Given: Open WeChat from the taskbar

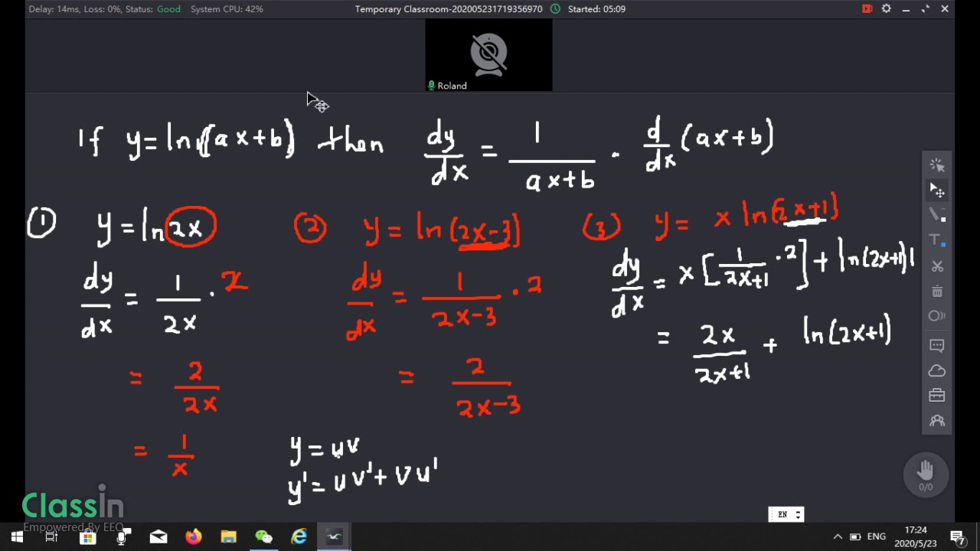Looking at the screenshot, I should [264, 537].
